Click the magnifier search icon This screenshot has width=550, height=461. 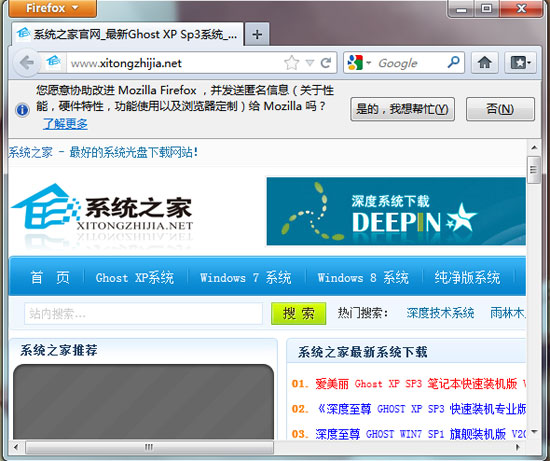pos(454,62)
